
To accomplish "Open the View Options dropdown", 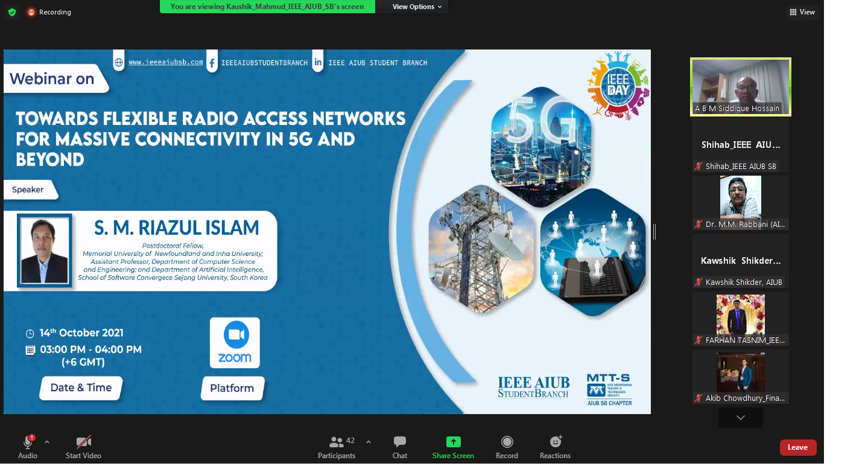I will (x=417, y=7).
